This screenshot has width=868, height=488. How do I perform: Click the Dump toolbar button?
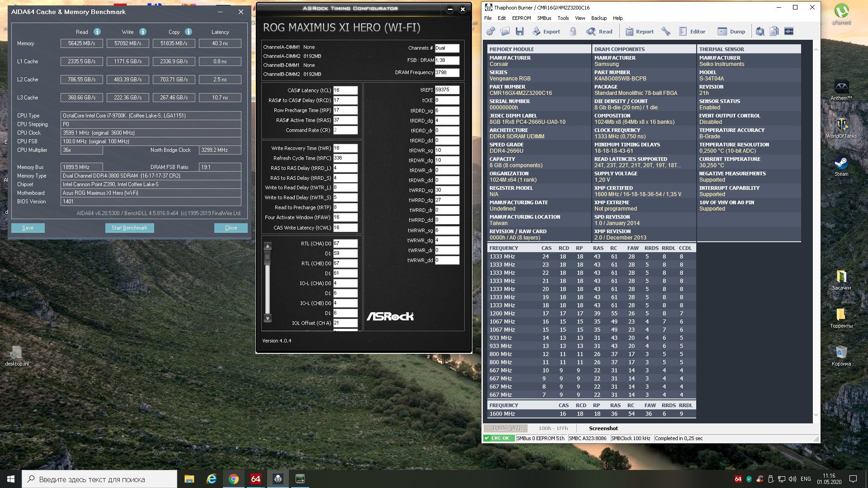click(x=731, y=31)
